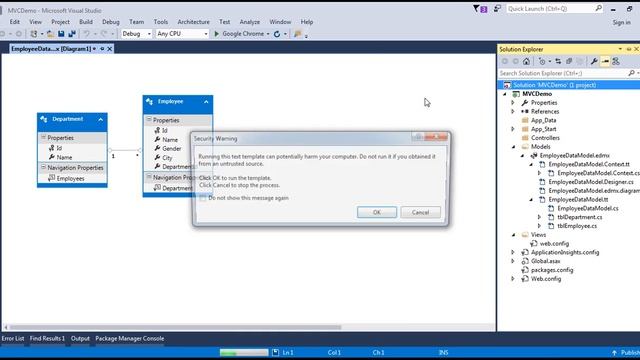Click the Quick Launch search box
This screenshot has width=640, height=360.
(x=554, y=9)
